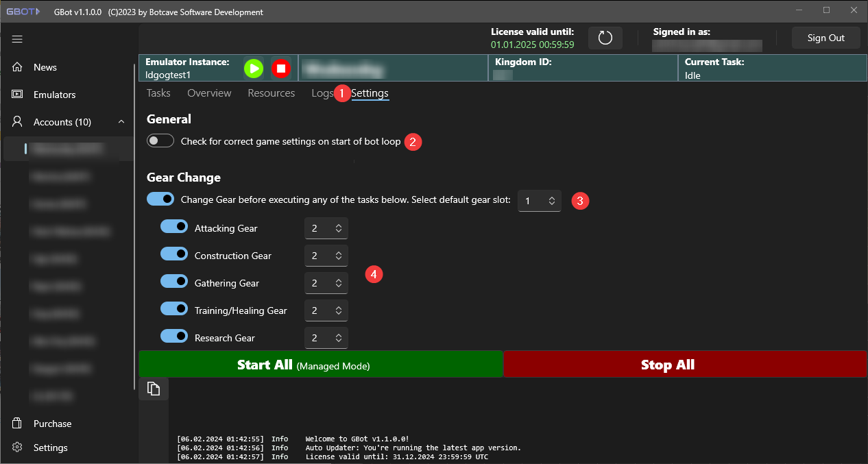Switch to the Tasks tab
The height and width of the screenshot is (464, 868).
coord(158,93)
